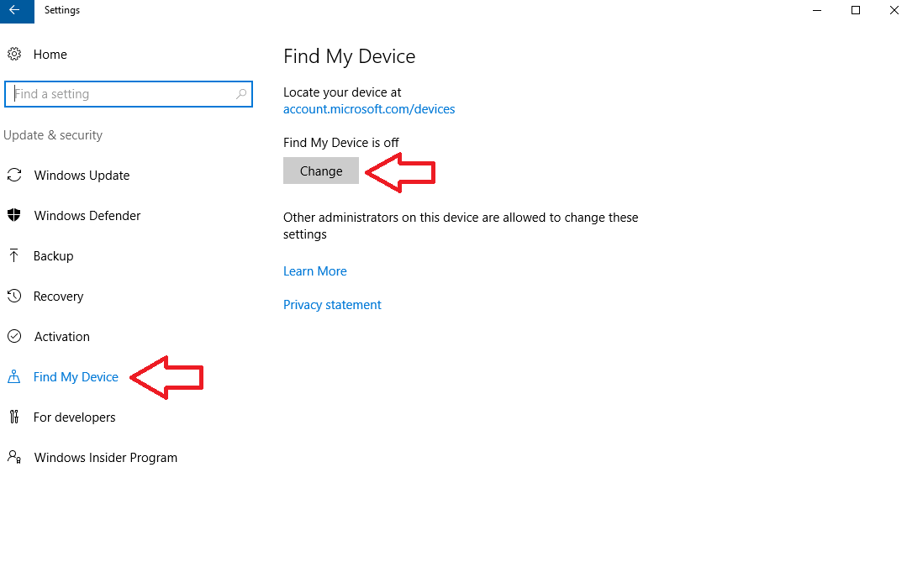Click the For developers tools icon
The width and height of the screenshot is (907, 588).
coord(14,417)
